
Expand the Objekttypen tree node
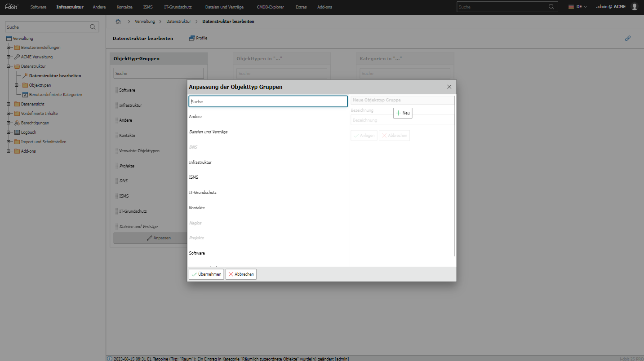point(17,85)
